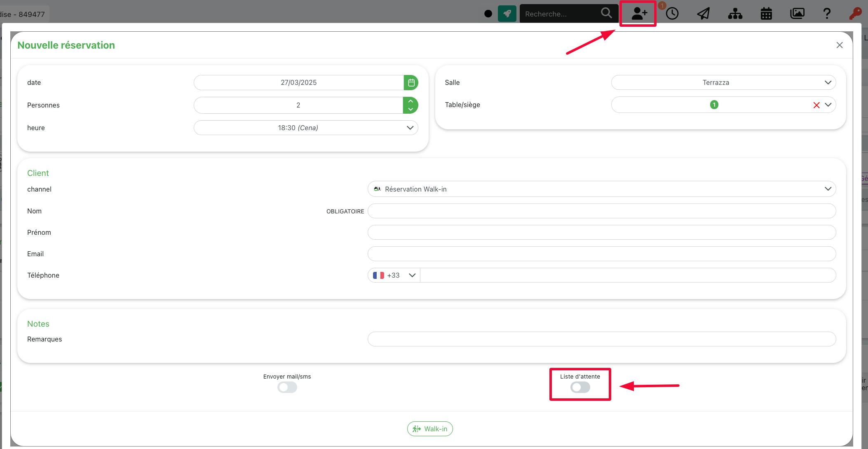Viewport: 868px width, 449px height.
Task: Click the image gallery icon
Action: pyautogui.click(x=797, y=14)
